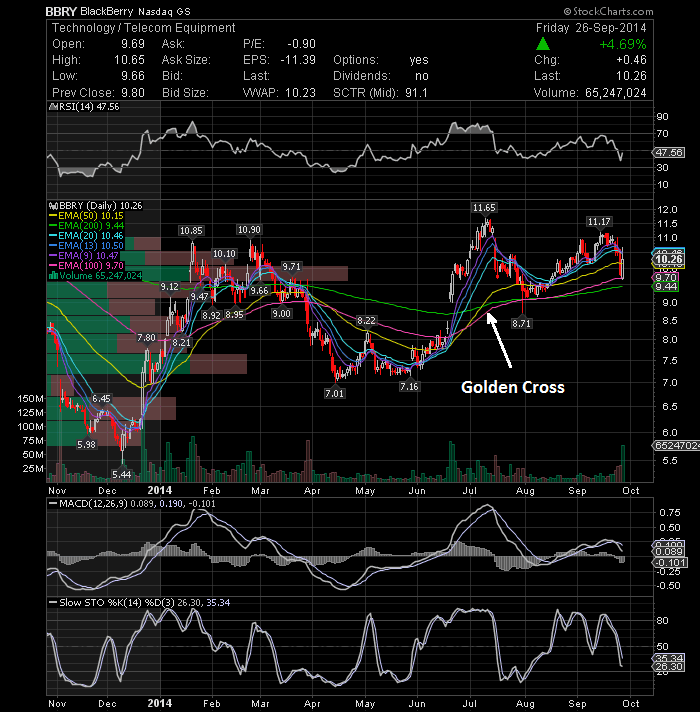Click the pink 9.70 tag on price axis
Image resolution: width=700 pixels, height=712 pixels.
[x=666, y=277]
